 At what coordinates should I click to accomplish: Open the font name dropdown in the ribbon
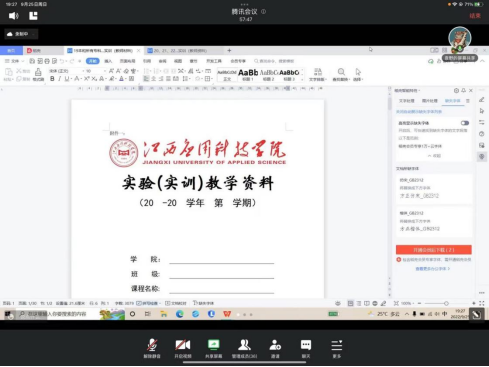(67, 71)
